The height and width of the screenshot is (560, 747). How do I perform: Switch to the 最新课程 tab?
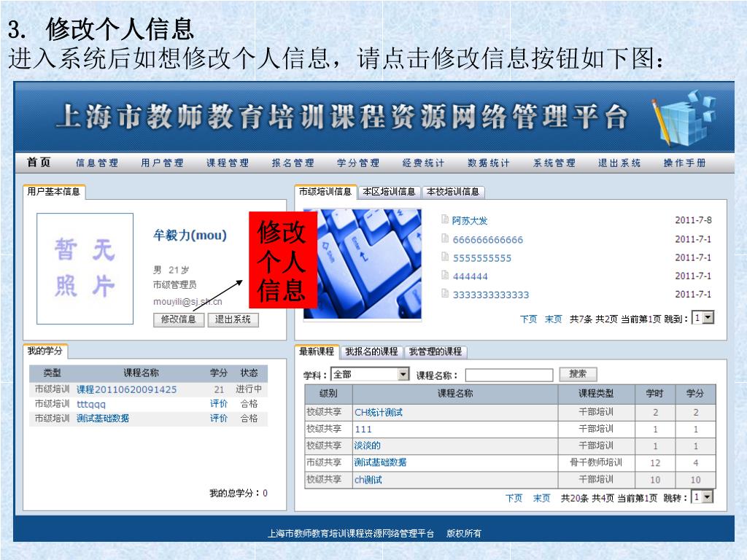pyautogui.click(x=317, y=351)
